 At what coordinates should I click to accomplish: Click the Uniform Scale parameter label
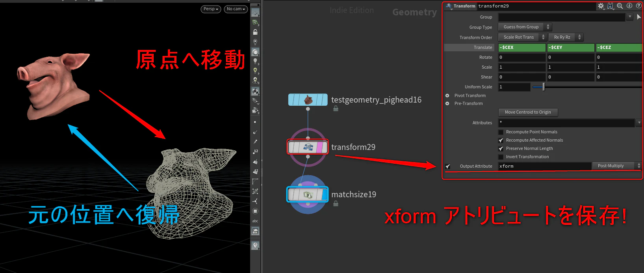[478, 87]
